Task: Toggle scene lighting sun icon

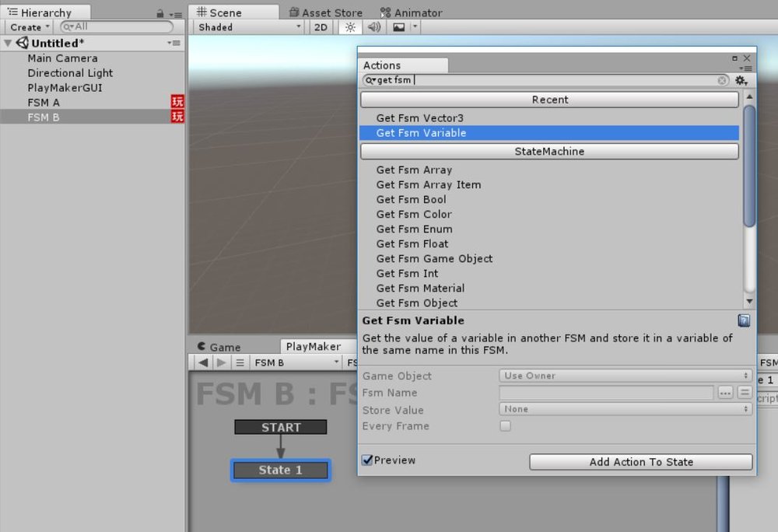Action: [350, 27]
